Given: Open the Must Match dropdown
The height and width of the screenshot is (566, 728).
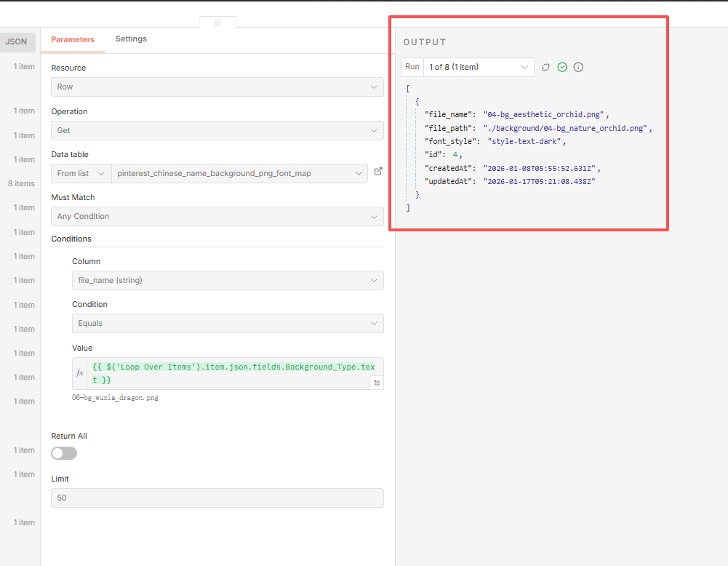Looking at the screenshot, I should 217,216.
